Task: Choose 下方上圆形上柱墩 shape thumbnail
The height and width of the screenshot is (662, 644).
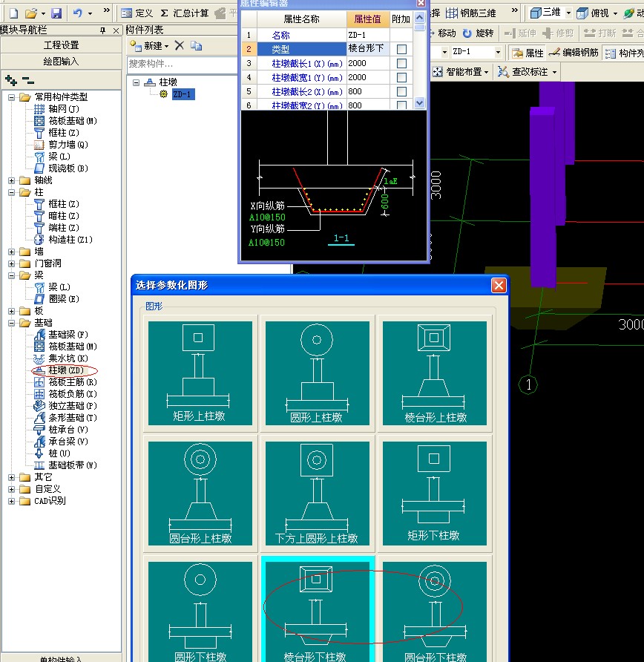Action: pyautogui.click(x=318, y=494)
